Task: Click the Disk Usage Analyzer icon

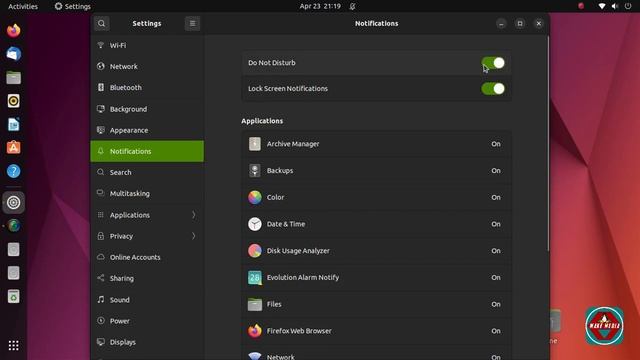Action: click(255, 251)
